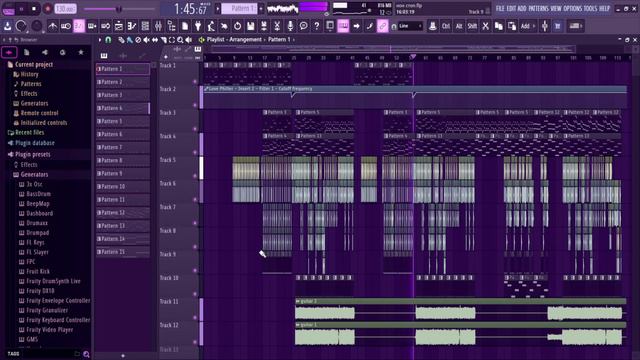Toggle the Alt modifier button
Image resolution: width=640 pixels, height=360 pixels.
pos(459,26)
